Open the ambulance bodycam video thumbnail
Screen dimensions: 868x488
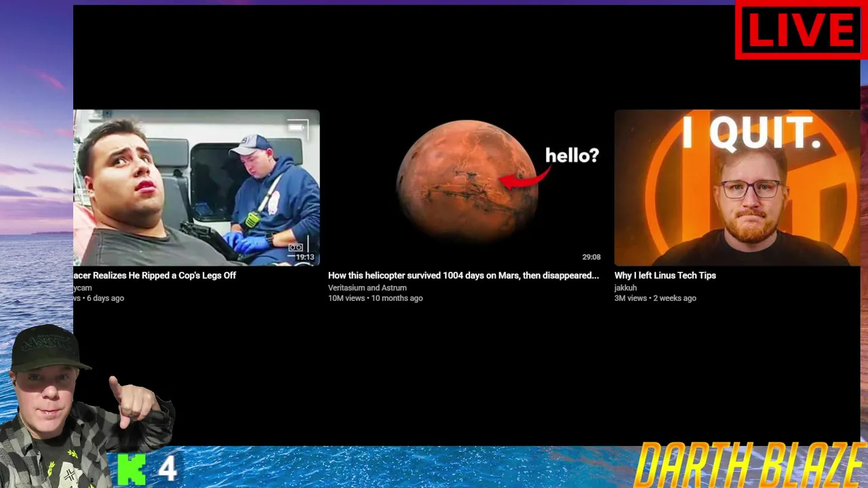196,188
